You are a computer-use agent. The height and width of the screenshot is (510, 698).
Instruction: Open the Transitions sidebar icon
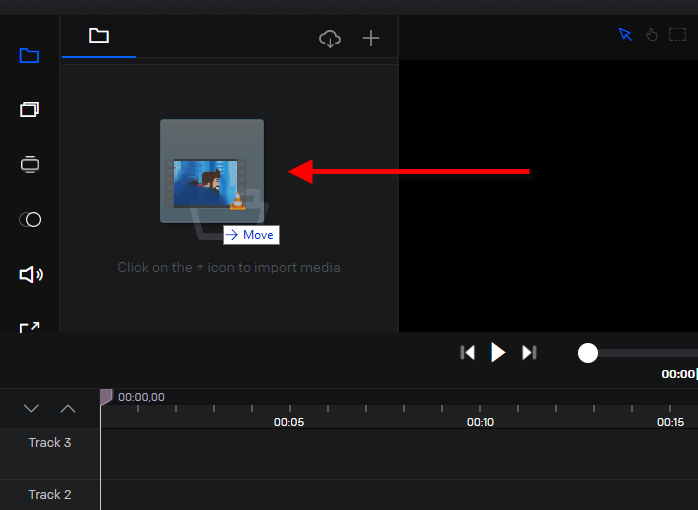pyautogui.click(x=30, y=165)
